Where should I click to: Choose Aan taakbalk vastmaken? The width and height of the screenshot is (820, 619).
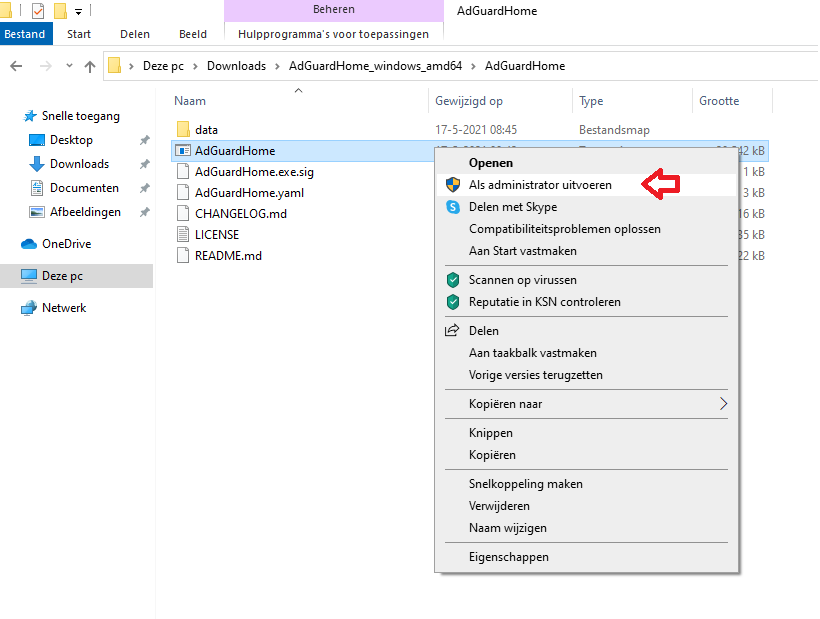(586, 353)
